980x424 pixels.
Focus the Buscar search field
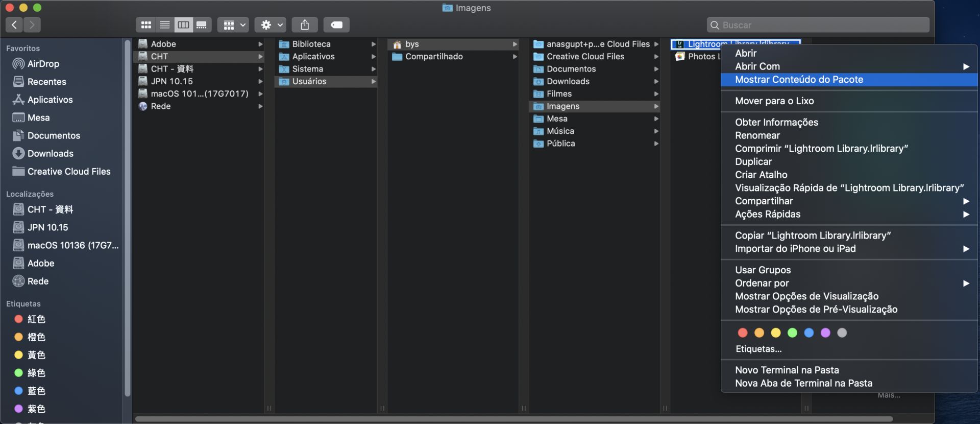818,25
